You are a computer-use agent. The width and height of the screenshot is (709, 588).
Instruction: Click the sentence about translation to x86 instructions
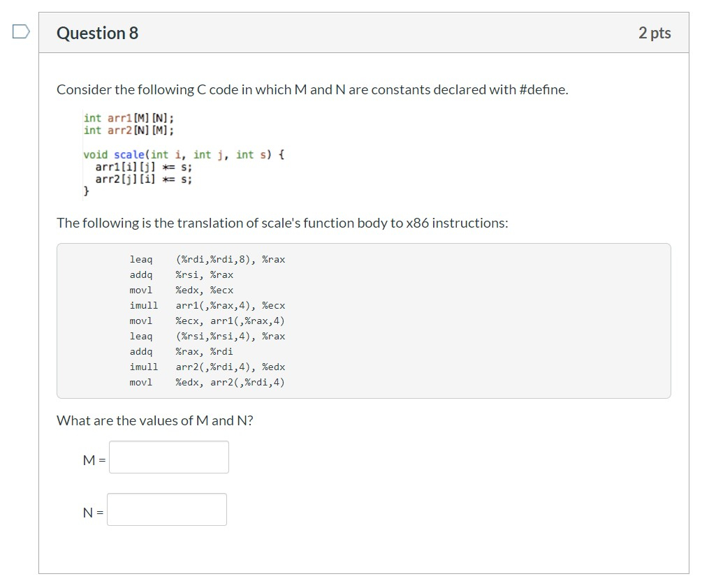282,223
